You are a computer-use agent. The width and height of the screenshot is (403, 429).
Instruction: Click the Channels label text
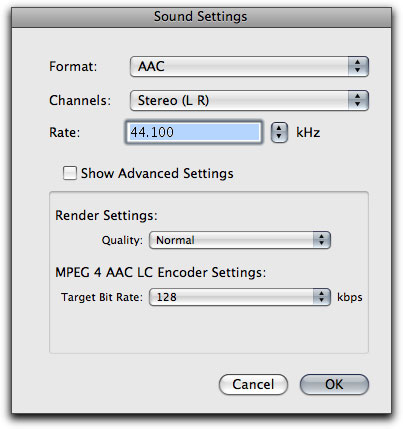click(80, 100)
